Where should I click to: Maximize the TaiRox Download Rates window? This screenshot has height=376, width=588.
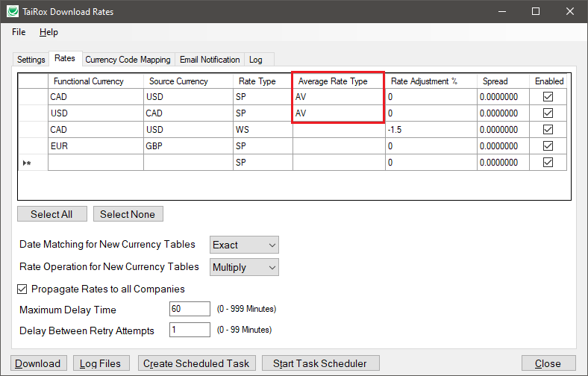pyautogui.click(x=536, y=11)
